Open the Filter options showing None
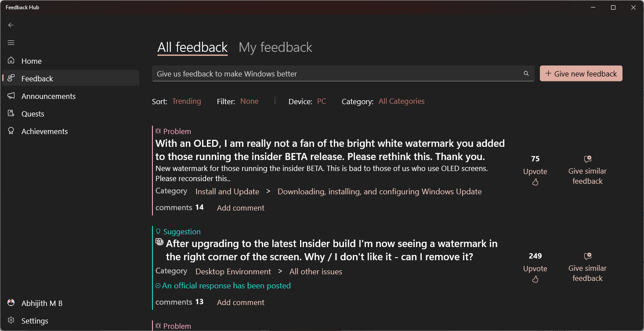 (249, 101)
